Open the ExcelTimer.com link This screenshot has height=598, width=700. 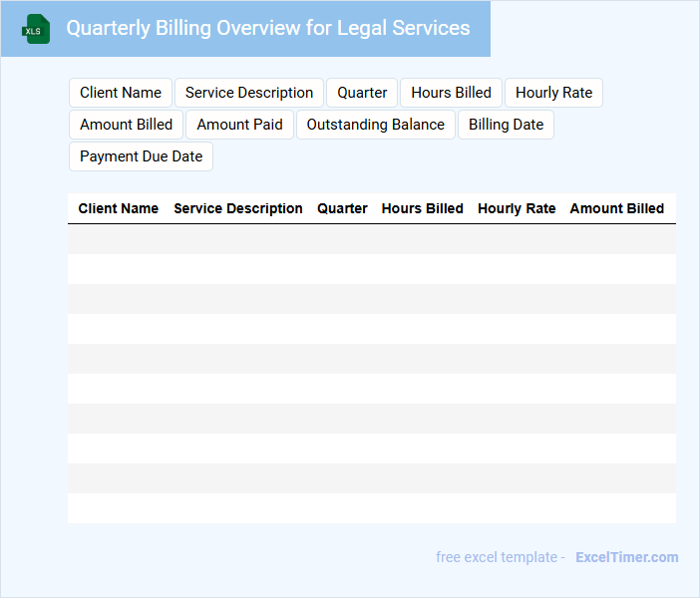pos(626,557)
